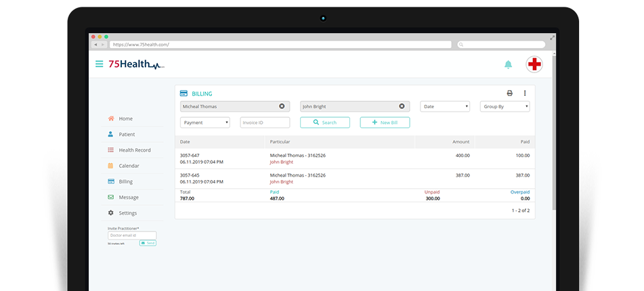
Task: Click the red cross profile avatar
Action: (x=534, y=64)
